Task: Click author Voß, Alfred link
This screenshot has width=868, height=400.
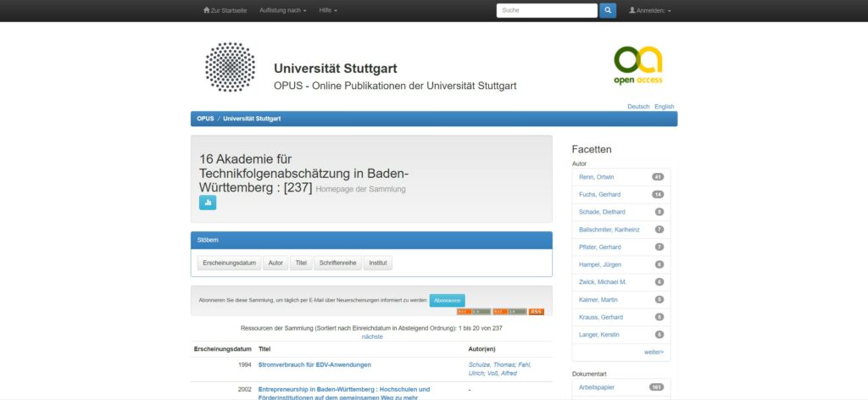Action: click(502, 374)
